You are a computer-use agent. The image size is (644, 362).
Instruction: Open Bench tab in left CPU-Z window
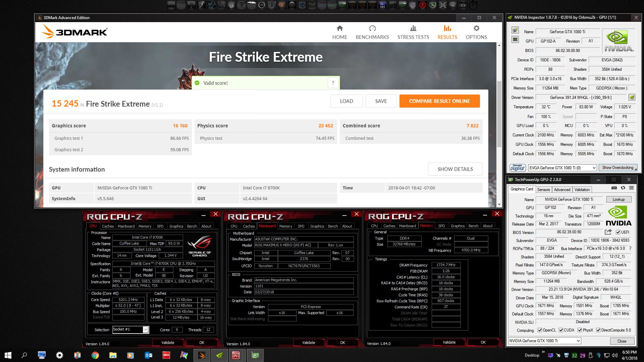(x=192, y=226)
